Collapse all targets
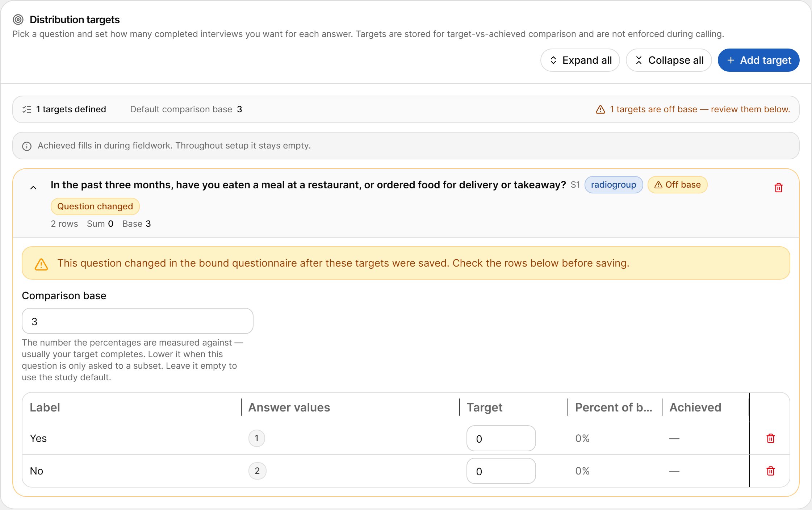This screenshot has width=812, height=510. [x=669, y=60]
